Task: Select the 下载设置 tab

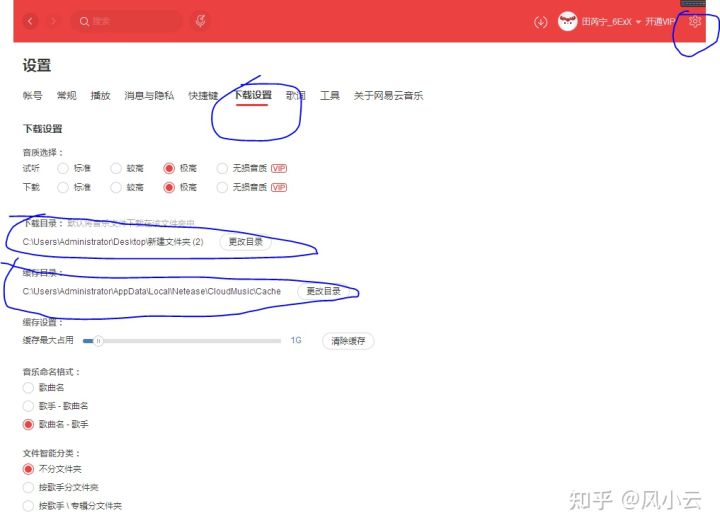Action: pos(253,95)
